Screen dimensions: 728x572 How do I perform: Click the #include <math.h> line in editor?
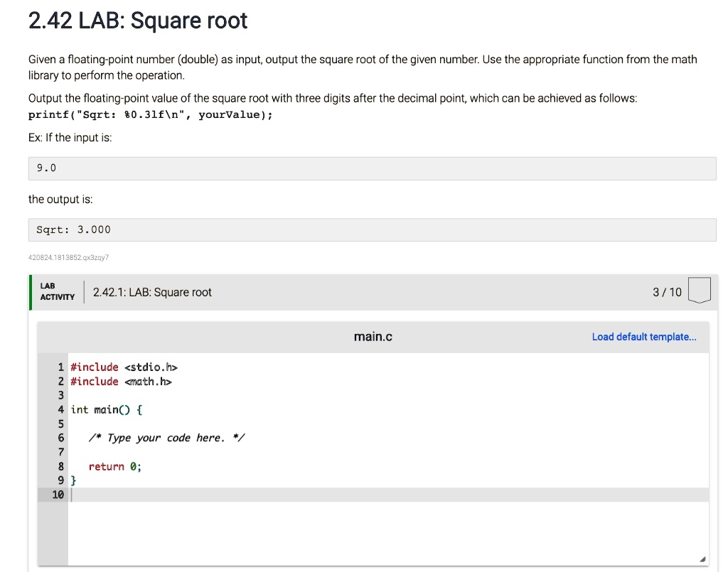coord(121,382)
